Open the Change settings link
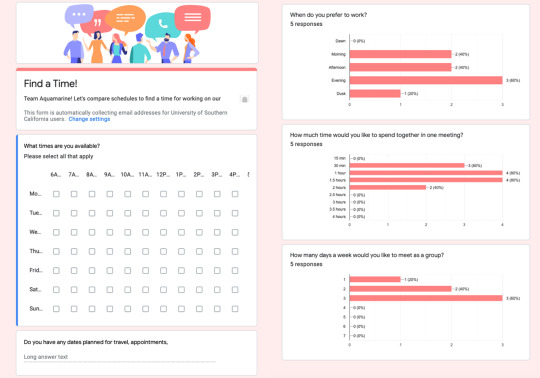The image size is (540, 378). [x=89, y=119]
